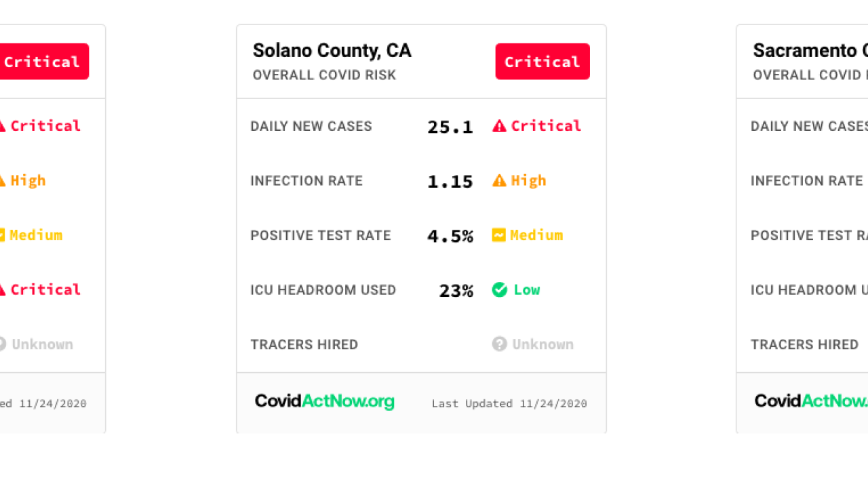Click the Unknown question icon on left partial card

[2, 344]
